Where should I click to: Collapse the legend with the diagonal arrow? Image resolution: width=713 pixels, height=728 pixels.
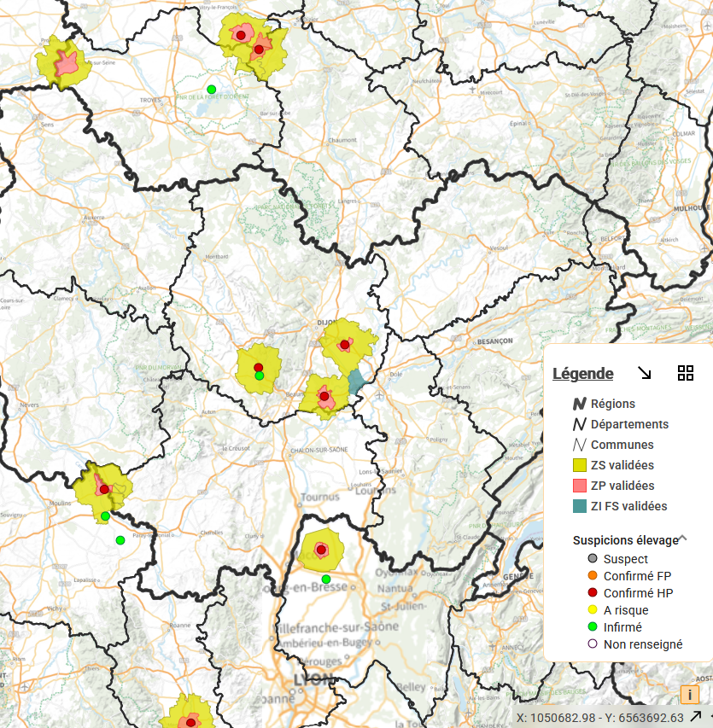coord(645,373)
